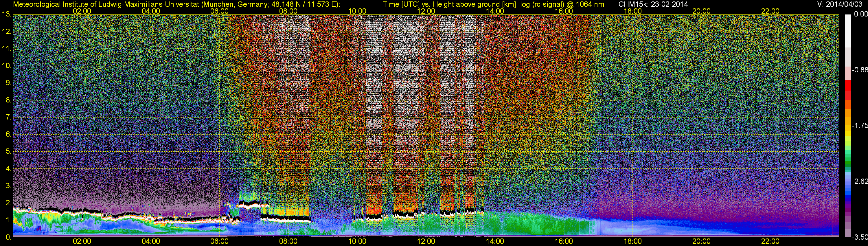The width and height of the screenshot is (868, 246).
Task: Click the 13 km height axis label
Action: [x=6, y=14]
